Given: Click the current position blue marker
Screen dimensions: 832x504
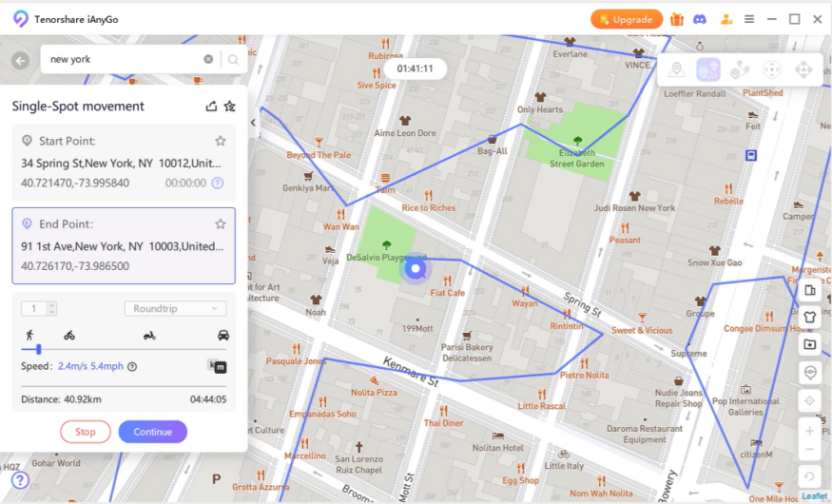Looking at the screenshot, I should coord(416,268).
